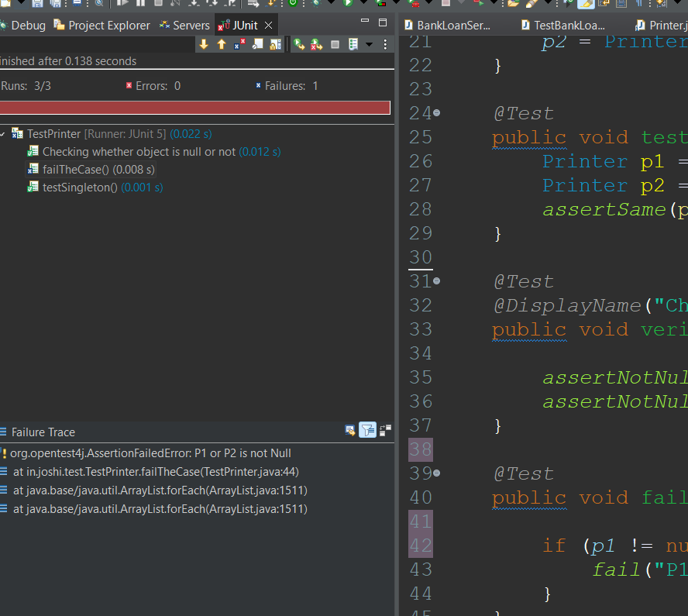Click the @DisplayName annotation on line 32

click(567, 306)
